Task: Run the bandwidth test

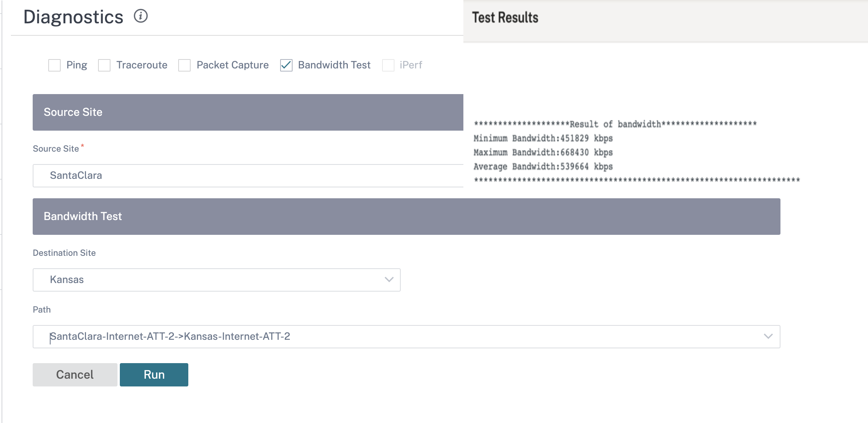Action: pos(154,375)
